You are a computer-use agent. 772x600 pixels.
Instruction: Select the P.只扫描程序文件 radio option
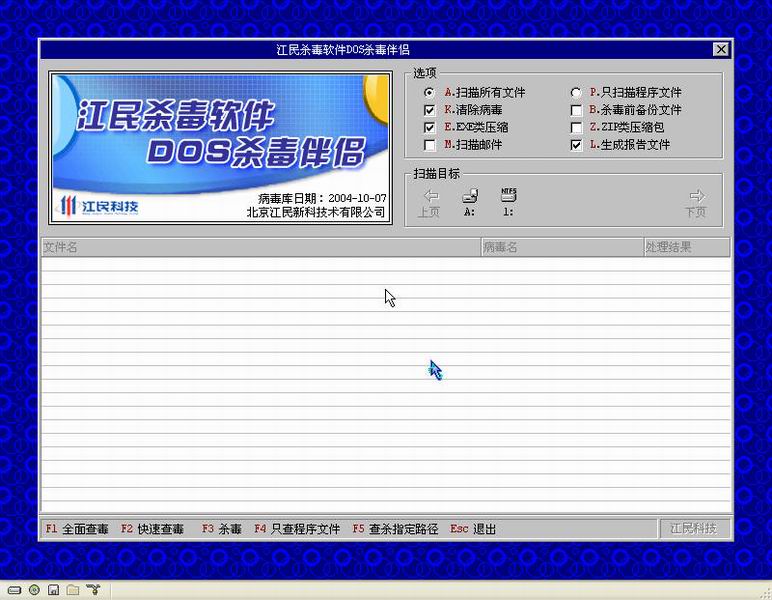click(x=576, y=93)
